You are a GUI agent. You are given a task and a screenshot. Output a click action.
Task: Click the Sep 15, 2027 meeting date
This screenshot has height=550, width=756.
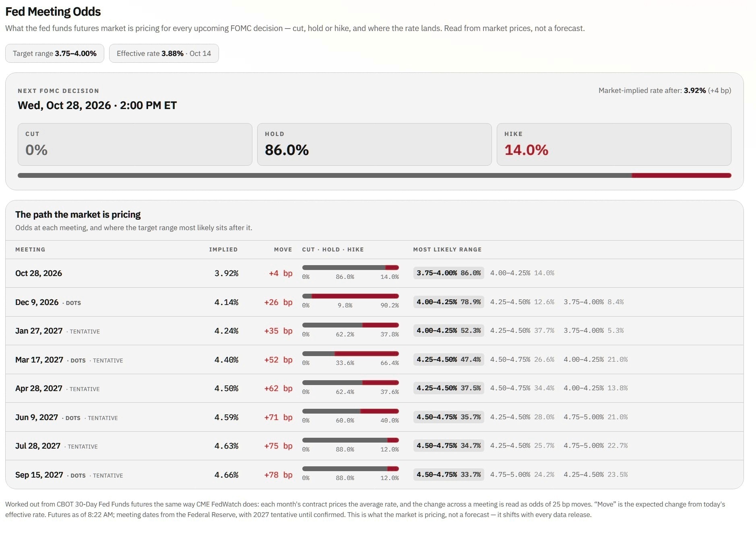(x=39, y=475)
